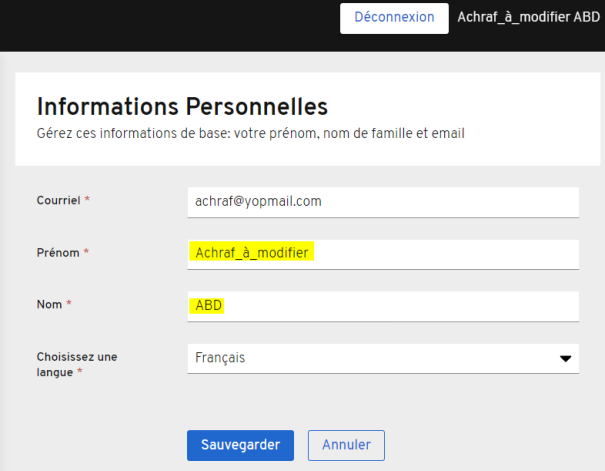Click the Courriel field label
This screenshot has height=471, width=605.
pos(58,201)
